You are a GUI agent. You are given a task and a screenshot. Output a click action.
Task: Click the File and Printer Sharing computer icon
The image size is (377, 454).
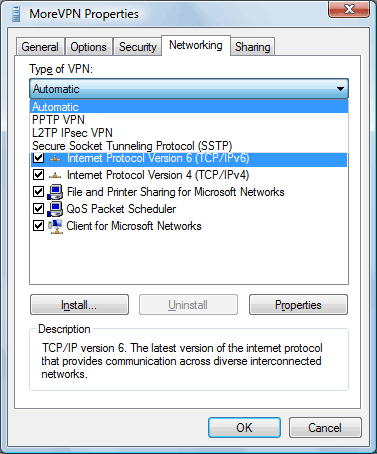point(55,192)
